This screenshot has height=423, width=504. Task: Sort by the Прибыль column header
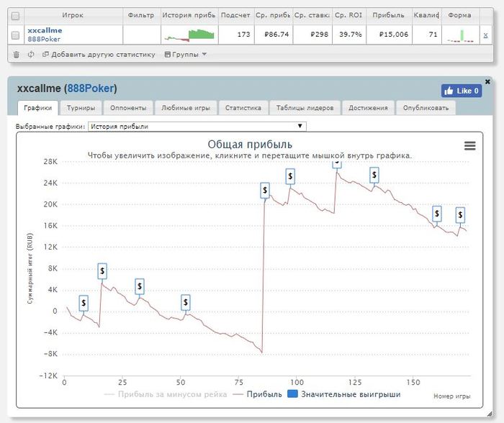[x=388, y=15]
